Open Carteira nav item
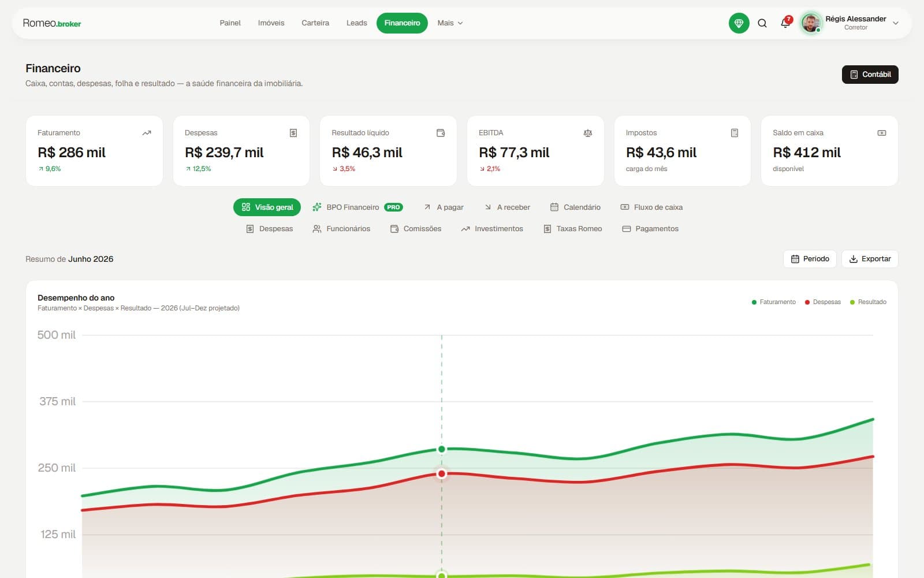The width and height of the screenshot is (924, 578). tap(315, 23)
